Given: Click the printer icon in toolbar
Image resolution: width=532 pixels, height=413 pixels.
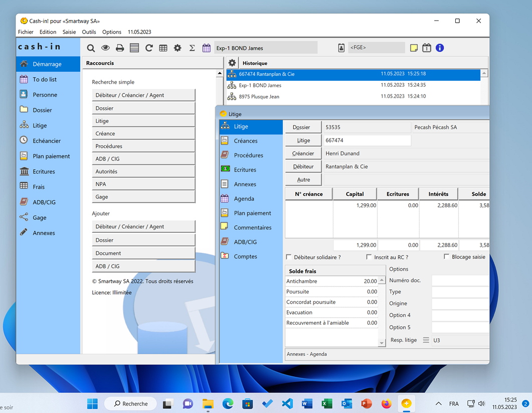Looking at the screenshot, I should coord(120,48).
